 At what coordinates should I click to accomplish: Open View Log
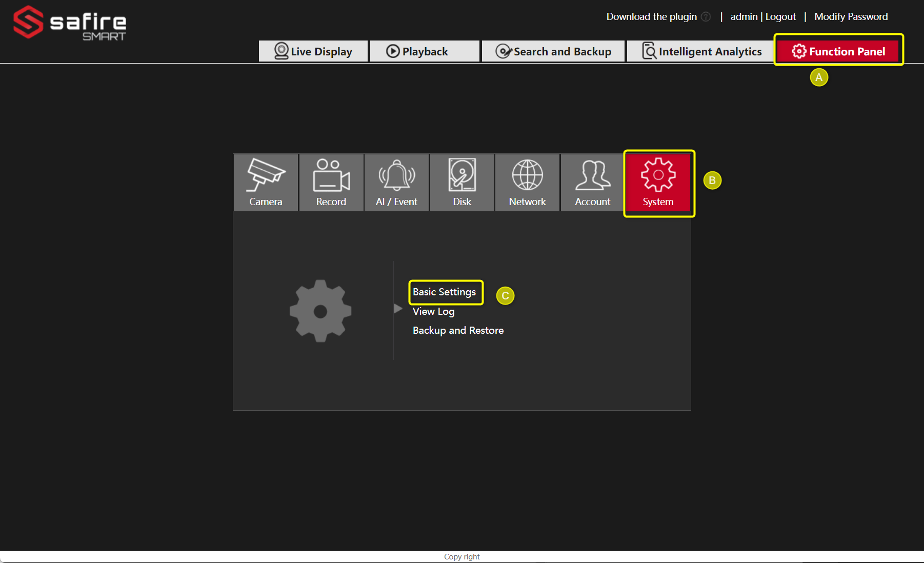click(x=433, y=311)
